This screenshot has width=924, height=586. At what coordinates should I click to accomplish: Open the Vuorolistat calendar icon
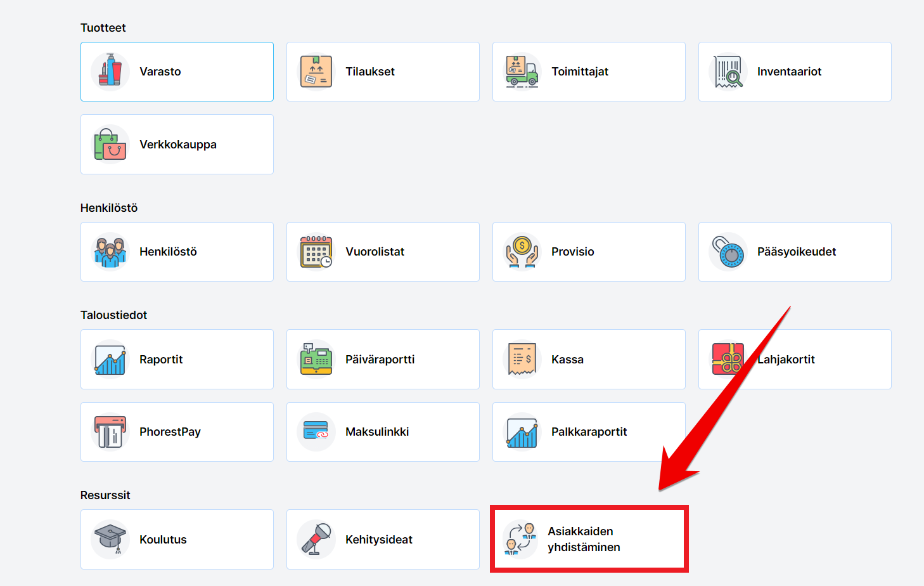316,252
